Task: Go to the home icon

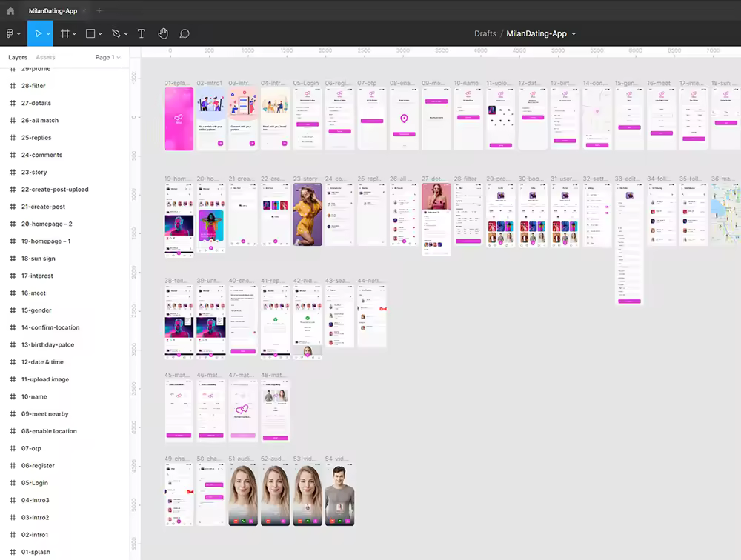Action: click(10, 10)
